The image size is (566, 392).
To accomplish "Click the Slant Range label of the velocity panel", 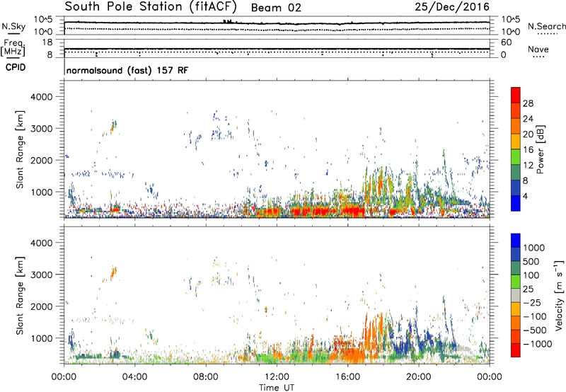I will (20, 296).
